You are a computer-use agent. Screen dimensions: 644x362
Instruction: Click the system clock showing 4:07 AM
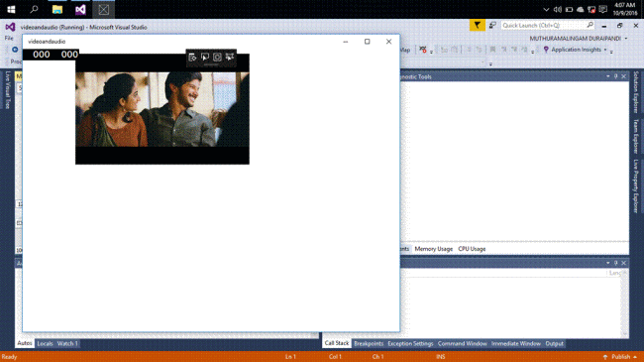[625, 9]
